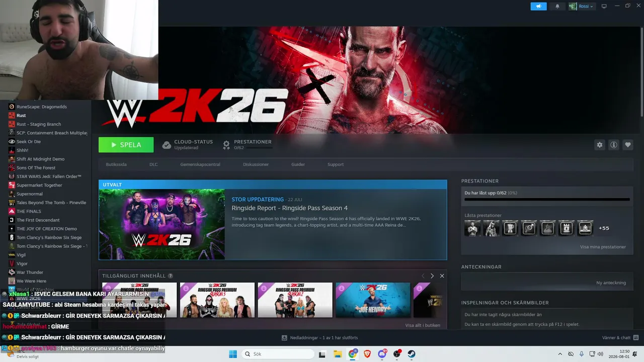Open Ringside Pass Premium Season 2 DLC card

pyautogui.click(x=295, y=300)
